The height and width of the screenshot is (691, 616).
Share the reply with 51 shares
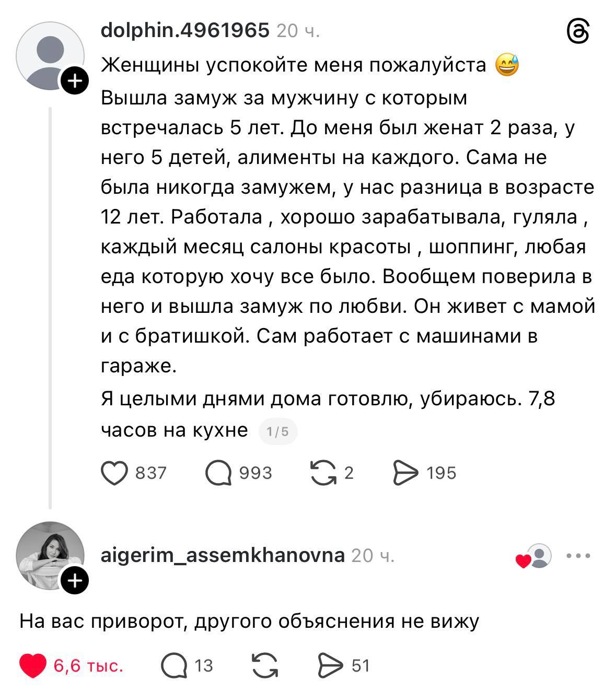tap(329, 666)
